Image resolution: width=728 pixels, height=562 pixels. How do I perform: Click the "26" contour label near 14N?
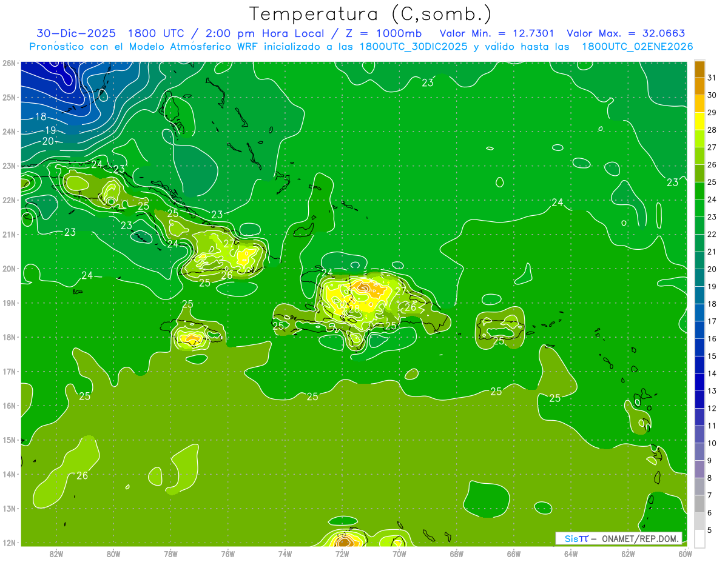coord(82,475)
